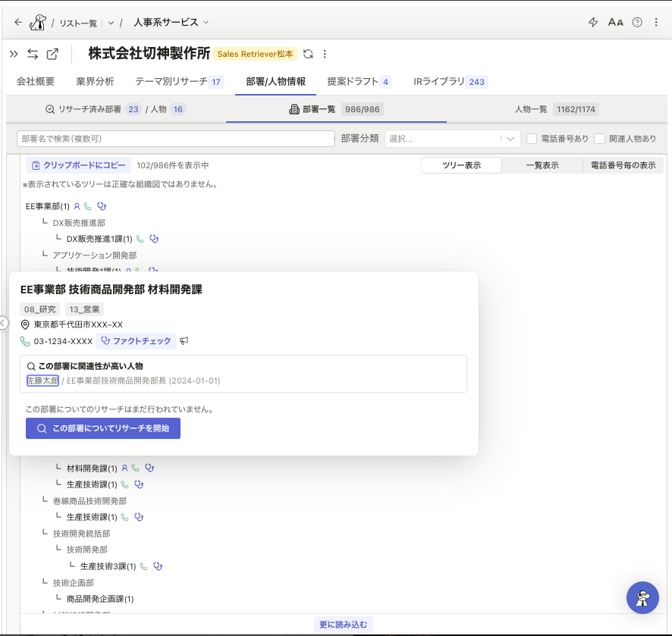Open the Sales Retriever dog logo
Viewport: 672px width, 636px height.
[x=38, y=22]
